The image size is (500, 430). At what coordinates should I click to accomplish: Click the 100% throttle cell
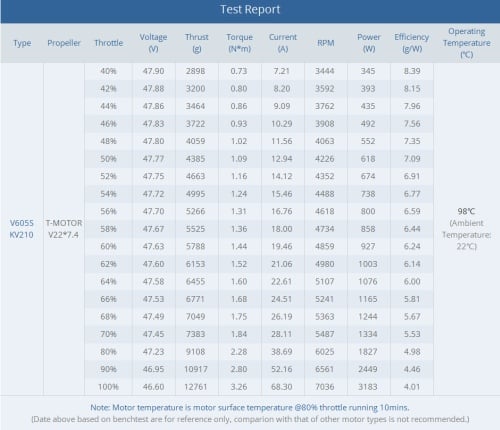click(108, 387)
